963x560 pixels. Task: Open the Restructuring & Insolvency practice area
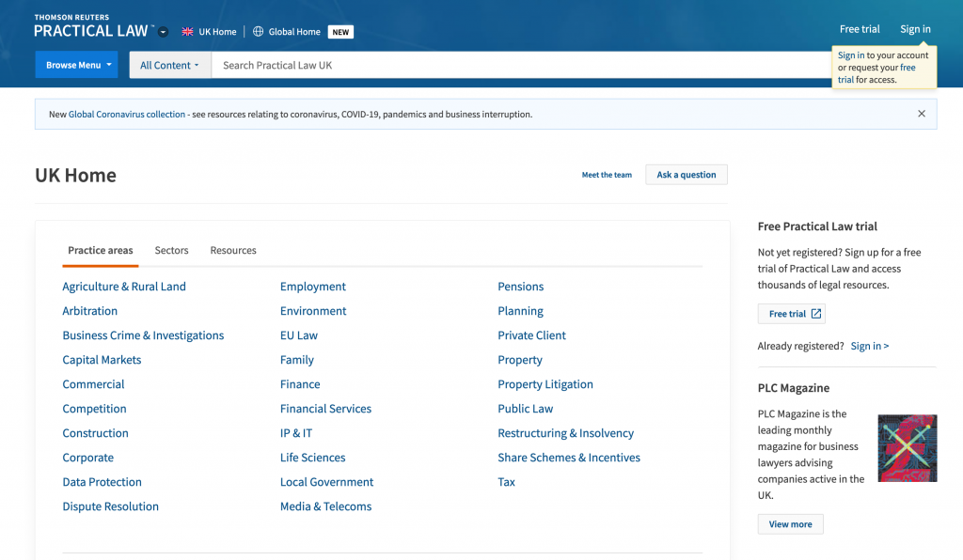click(565, 433)
